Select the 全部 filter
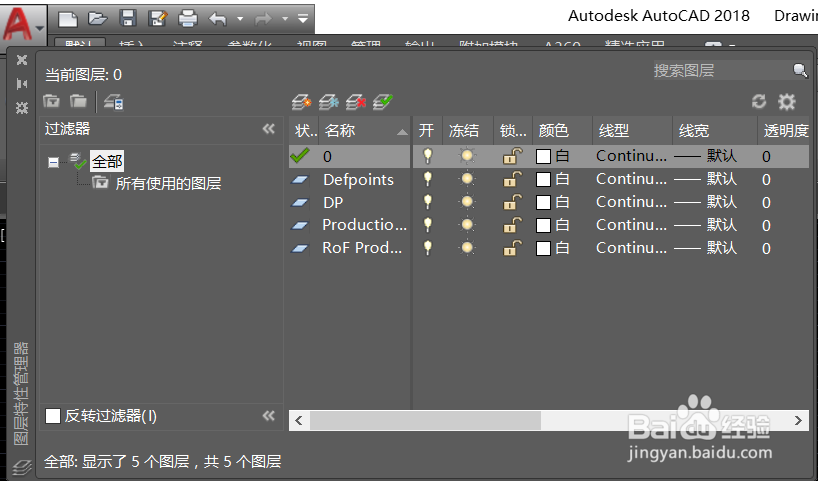This screenshot has height=481, width=818. [x=107, y=162]
